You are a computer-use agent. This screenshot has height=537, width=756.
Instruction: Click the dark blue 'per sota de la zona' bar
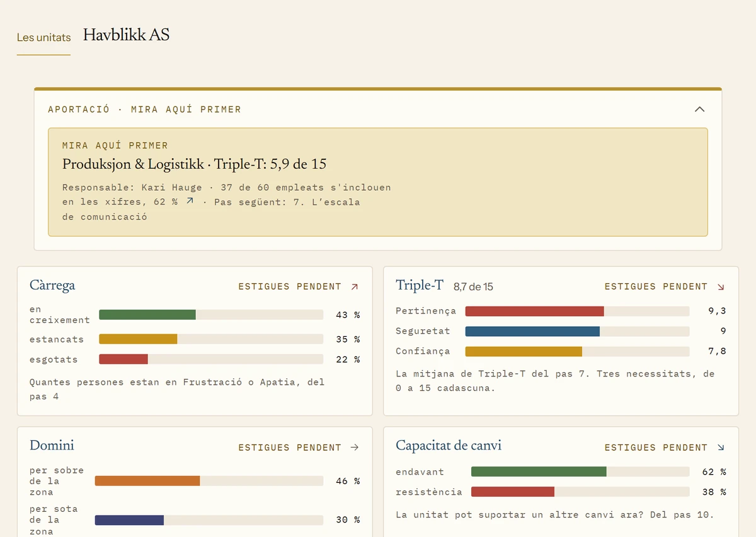[129, 520]
